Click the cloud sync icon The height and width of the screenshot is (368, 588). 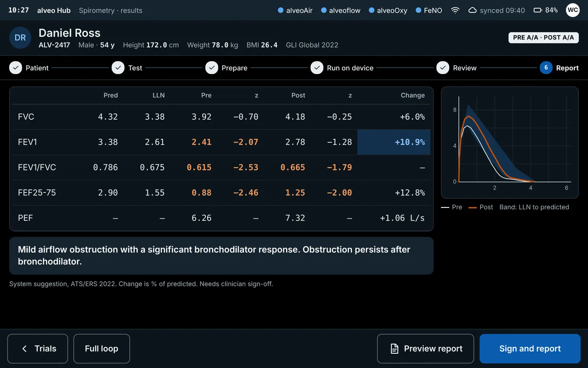472,10
